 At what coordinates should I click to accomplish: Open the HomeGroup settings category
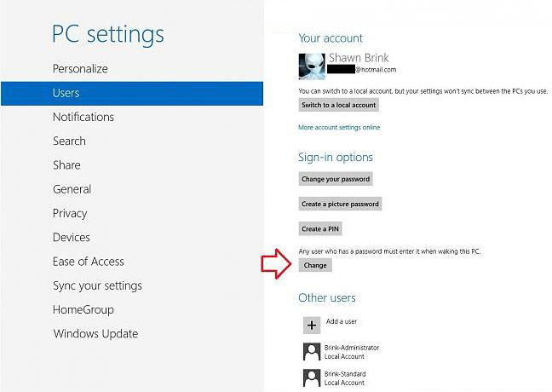tap(83, 309)
